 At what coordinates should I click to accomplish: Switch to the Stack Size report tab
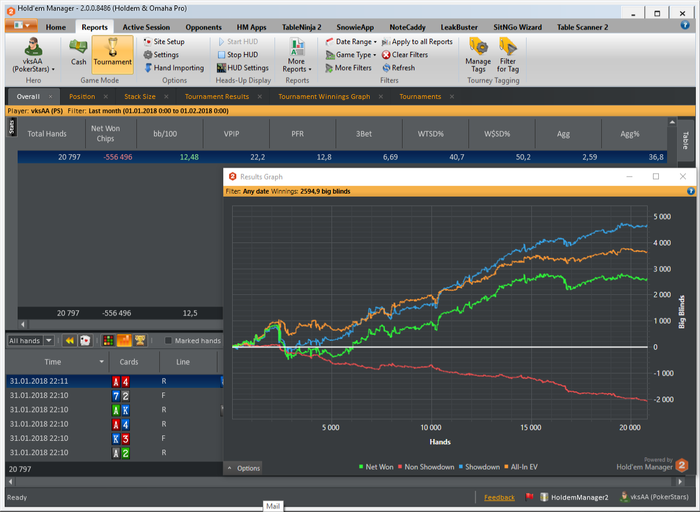pyautogui.click(x=140, y=96)
